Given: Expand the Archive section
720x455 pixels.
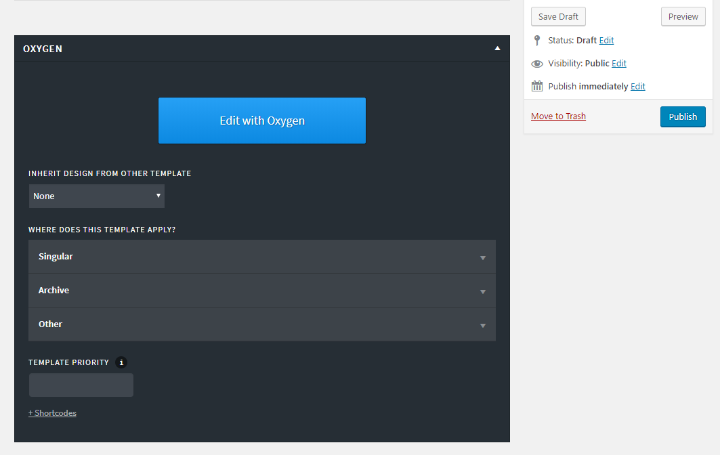Looking at the screenshot, I should [262, 291].
